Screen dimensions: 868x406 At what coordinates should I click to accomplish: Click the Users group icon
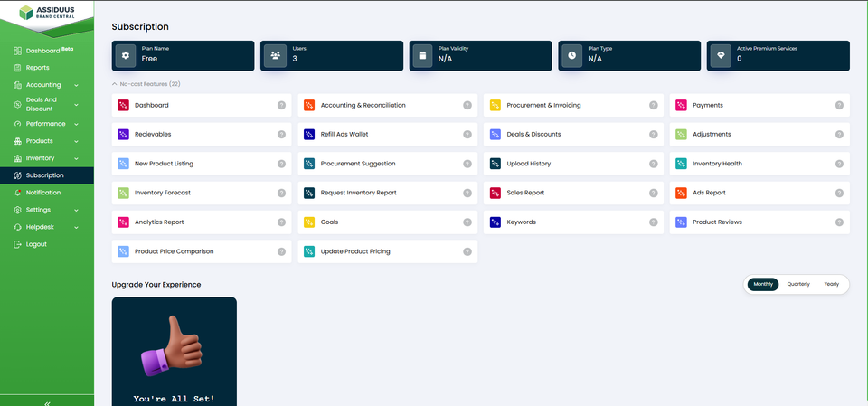(x=275, y=55)
